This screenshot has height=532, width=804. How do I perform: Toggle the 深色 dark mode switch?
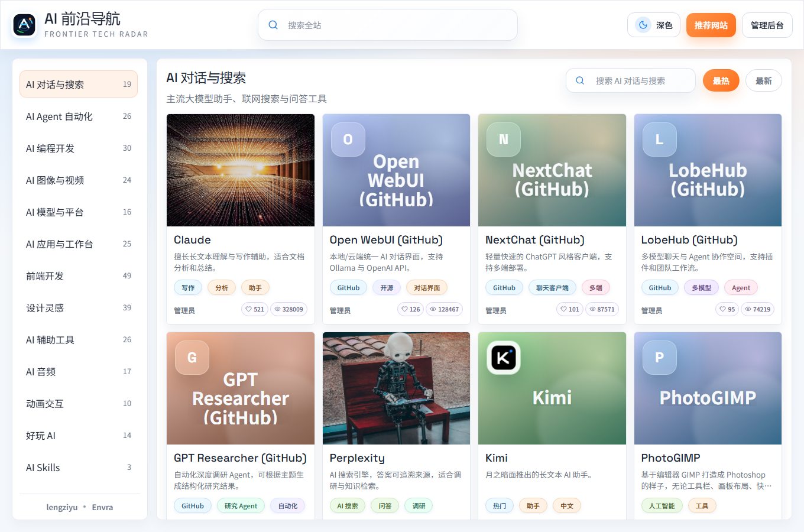[x=654, y=25]
